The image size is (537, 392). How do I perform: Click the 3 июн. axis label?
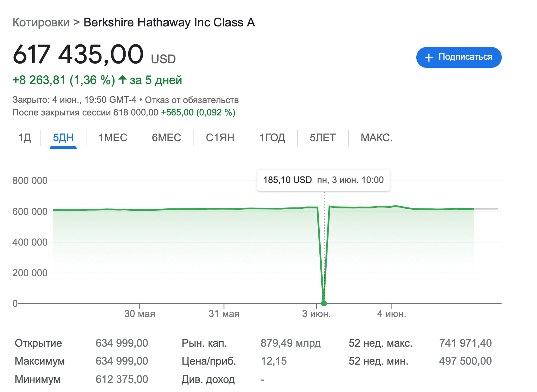tap(316, 314)
